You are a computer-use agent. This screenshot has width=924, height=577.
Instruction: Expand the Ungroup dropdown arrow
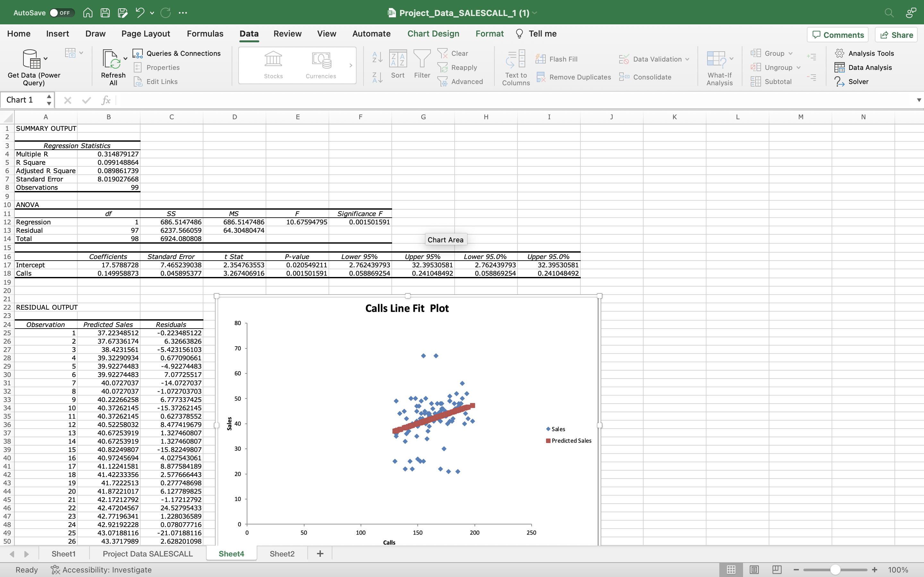(799, 67)
